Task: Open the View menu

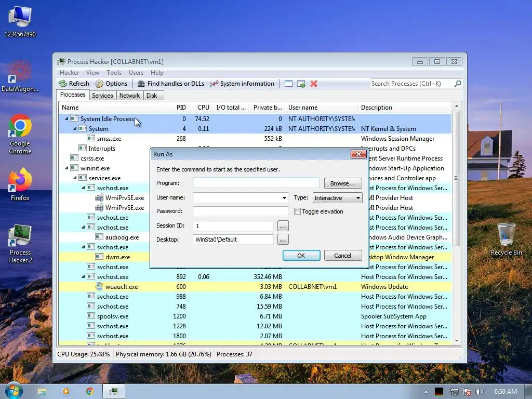Action: [x=92, y=73]
